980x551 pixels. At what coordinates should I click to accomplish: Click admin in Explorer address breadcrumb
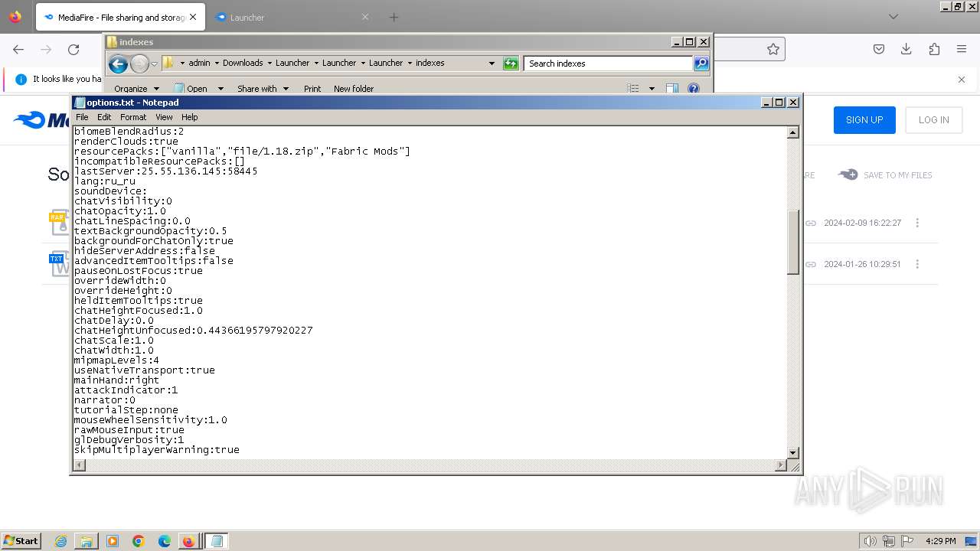199,63
